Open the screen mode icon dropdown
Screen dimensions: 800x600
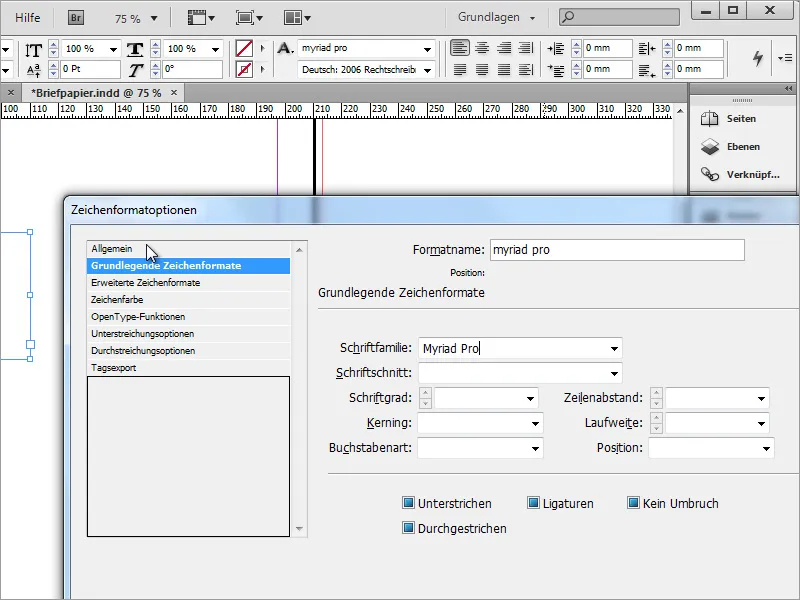249,18
